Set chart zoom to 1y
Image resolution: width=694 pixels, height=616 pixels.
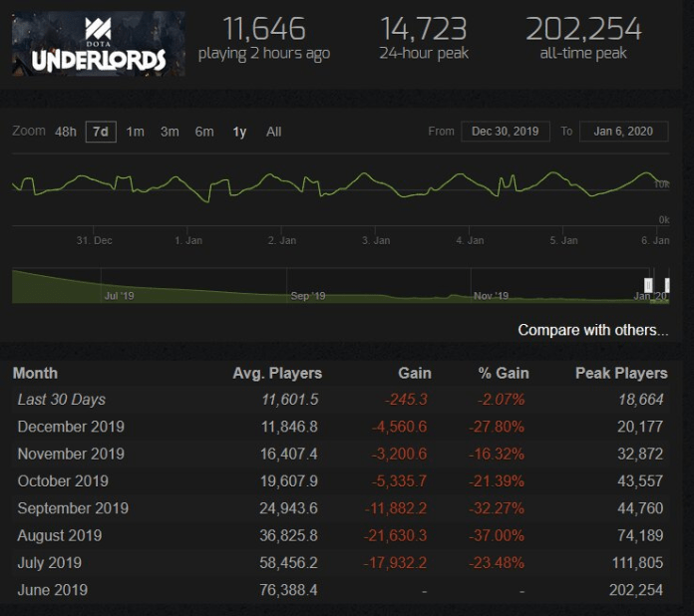point(239,132)
